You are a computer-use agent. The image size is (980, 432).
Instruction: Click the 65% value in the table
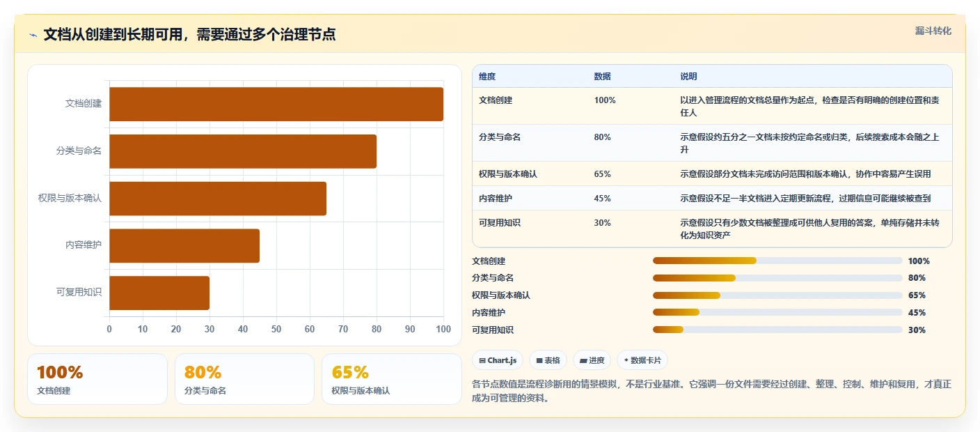point(603,174)
